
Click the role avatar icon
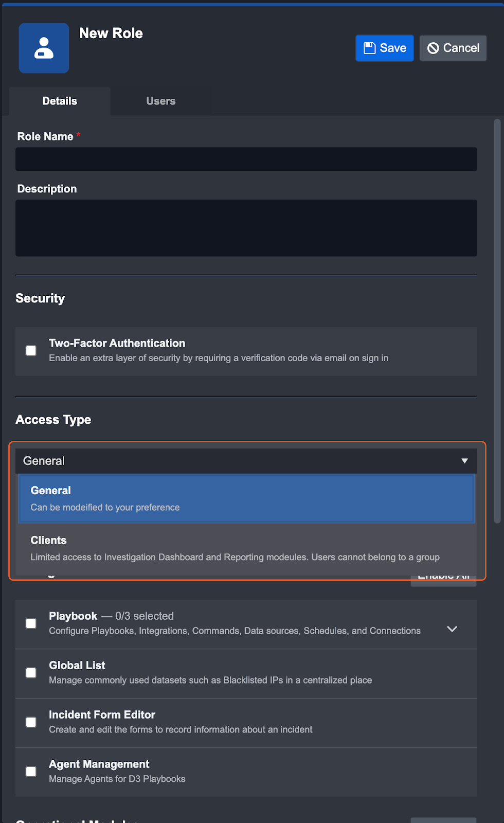44,48
